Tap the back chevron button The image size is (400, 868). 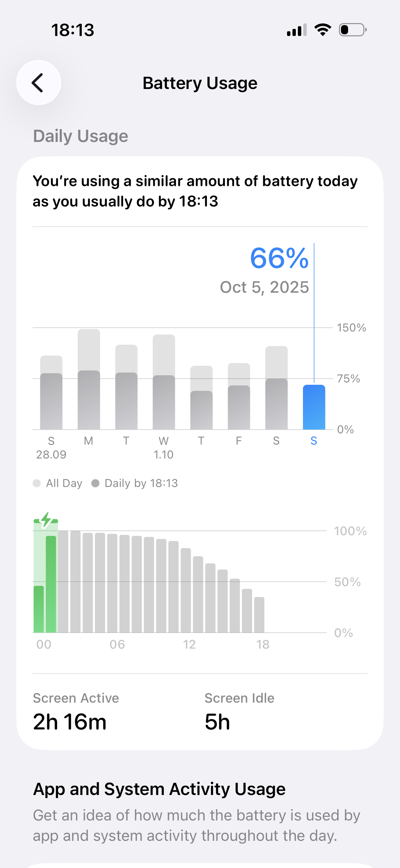[38, 83]
